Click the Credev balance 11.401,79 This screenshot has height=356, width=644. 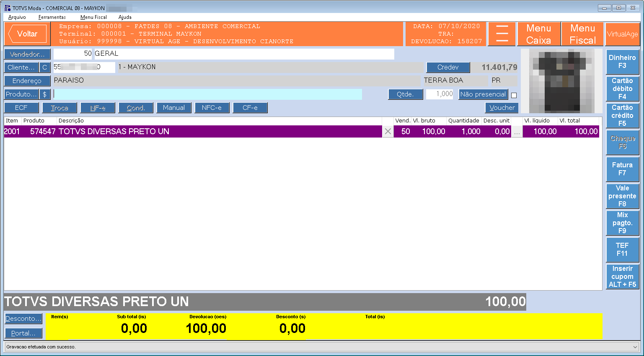point(499,68)
